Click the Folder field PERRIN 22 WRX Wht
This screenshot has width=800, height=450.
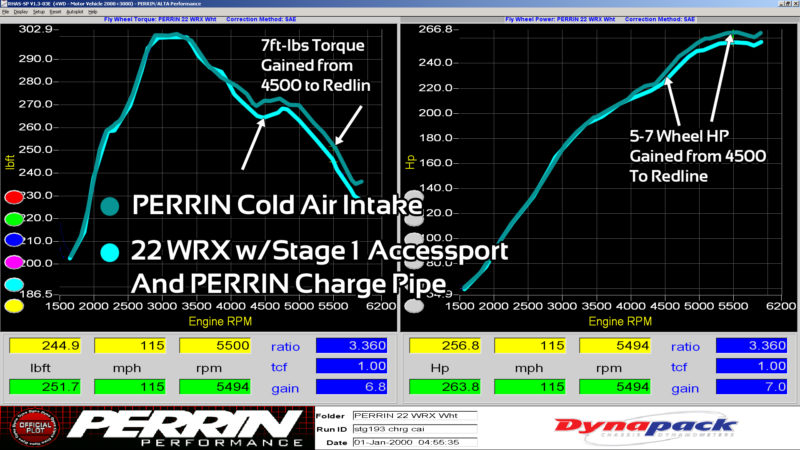pyautogui.click(x=414, y=416)
